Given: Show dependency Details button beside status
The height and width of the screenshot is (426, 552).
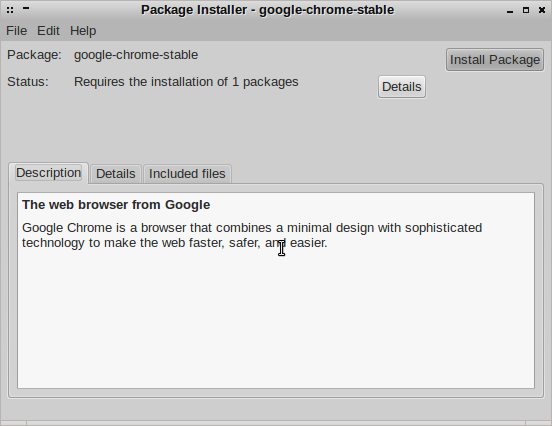Looking at the screenshot, I should [x=402, y=87].
